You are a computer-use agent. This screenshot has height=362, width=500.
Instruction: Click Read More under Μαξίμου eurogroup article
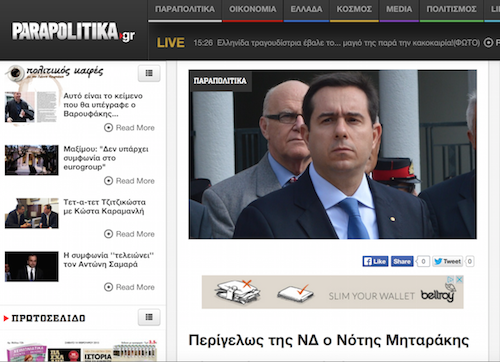click(x=129, y=181)
